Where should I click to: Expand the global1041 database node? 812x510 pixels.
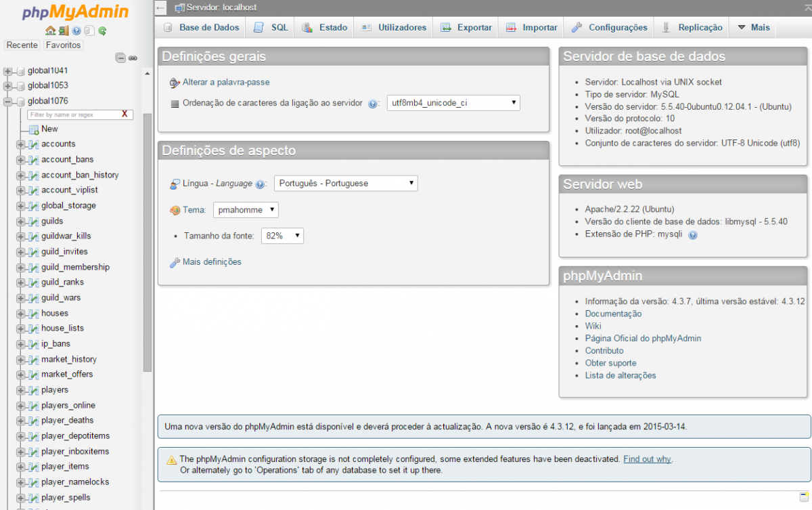click(x=8, y=71)
